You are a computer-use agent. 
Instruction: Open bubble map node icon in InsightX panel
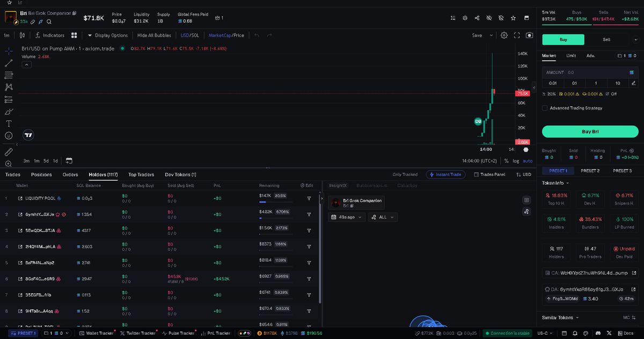click(x=526, y=211)
